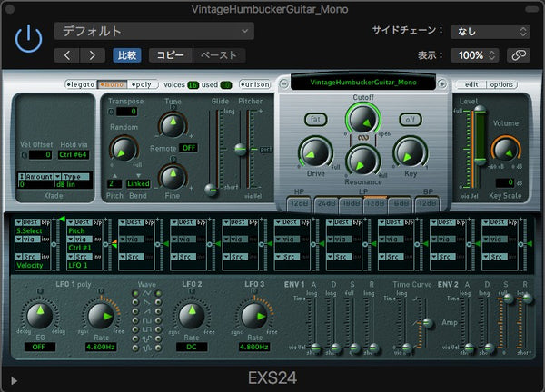Screen dimensions: 545x392
Task: Click the LFO 2 Rate knob
Action: point(192,316)
